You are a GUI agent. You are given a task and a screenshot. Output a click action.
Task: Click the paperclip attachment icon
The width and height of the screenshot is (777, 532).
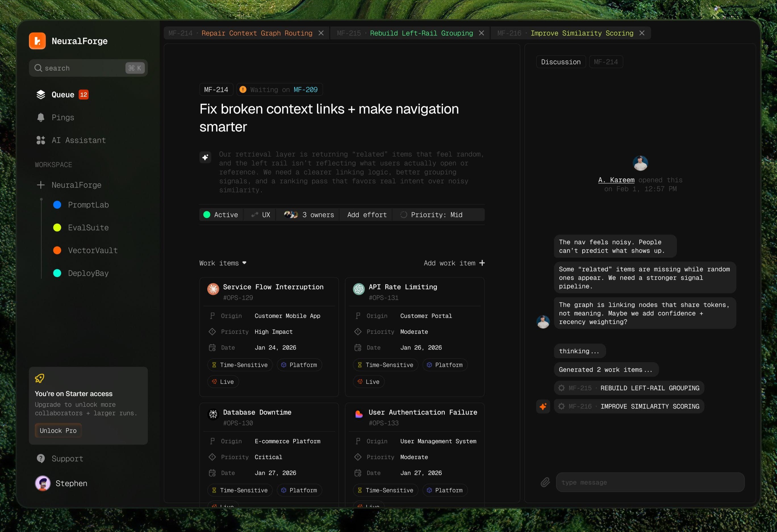click(545, 482)
